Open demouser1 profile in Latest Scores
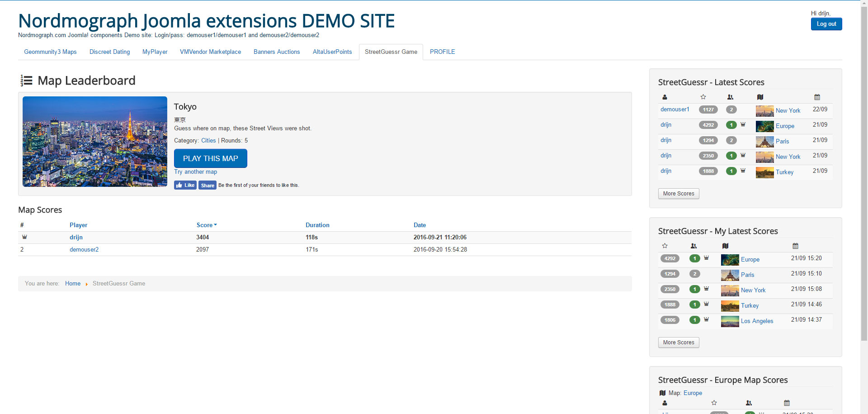The height and width of the screenshot is (414, 868). click(x=675, y=109)
